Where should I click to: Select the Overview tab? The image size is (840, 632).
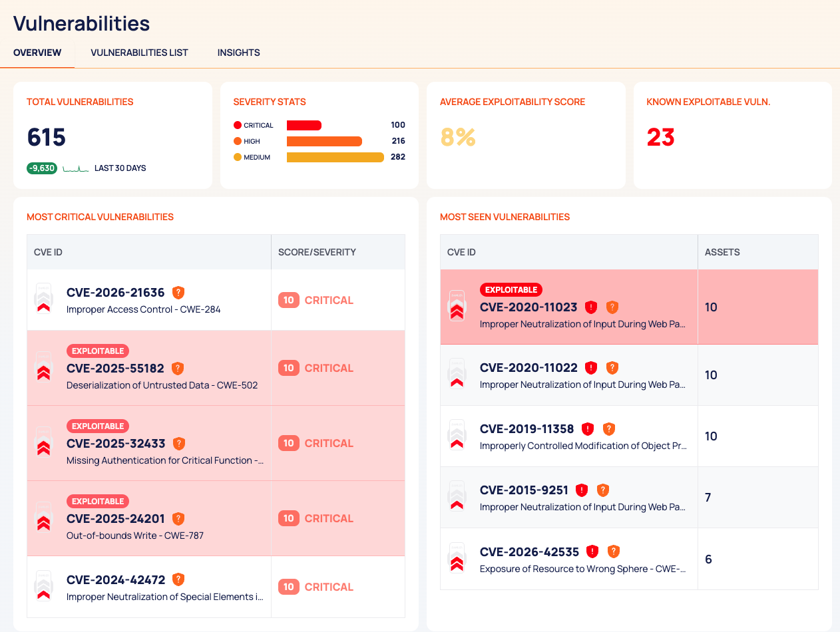point(37,53)
